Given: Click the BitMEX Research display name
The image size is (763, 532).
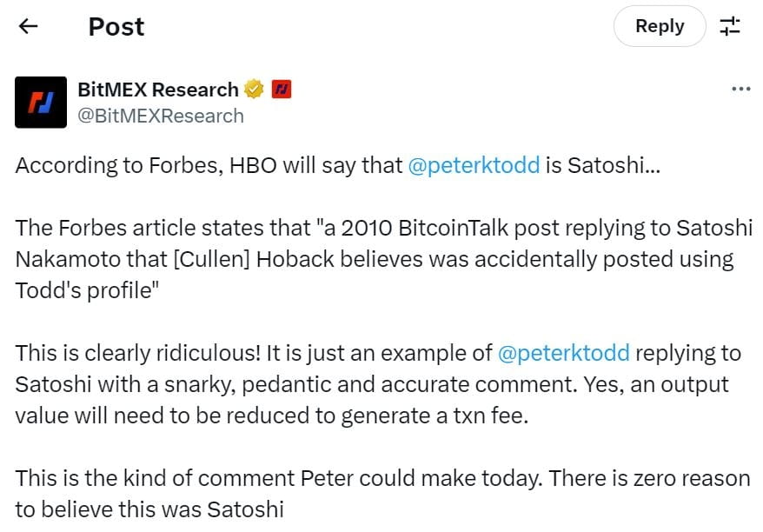Looking at the screenshot, I should coord(158,89).
